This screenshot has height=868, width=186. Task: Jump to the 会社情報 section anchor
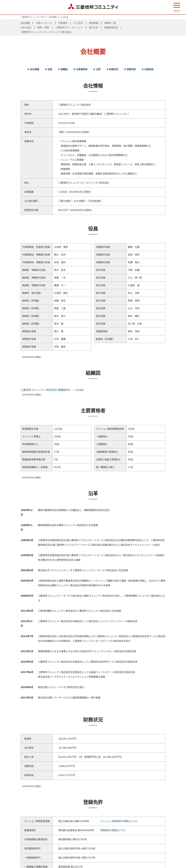pyautogui.click(x=33, y=69)
